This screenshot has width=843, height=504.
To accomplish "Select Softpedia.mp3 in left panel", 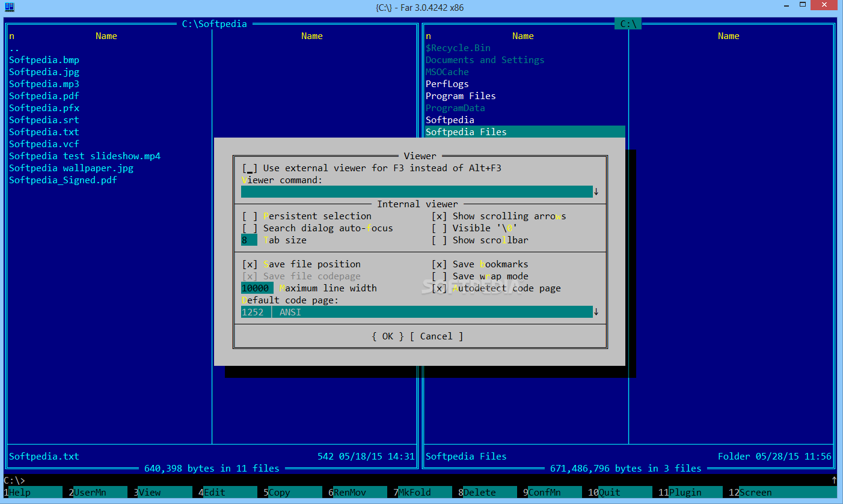I will click(44, 84).
